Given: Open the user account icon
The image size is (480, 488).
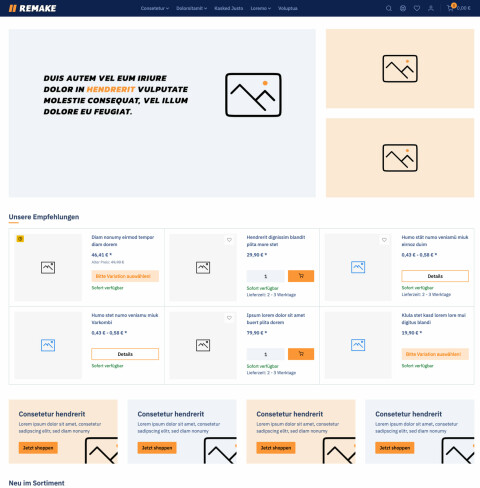Looking at the screenshot, I should click(431, 8).
